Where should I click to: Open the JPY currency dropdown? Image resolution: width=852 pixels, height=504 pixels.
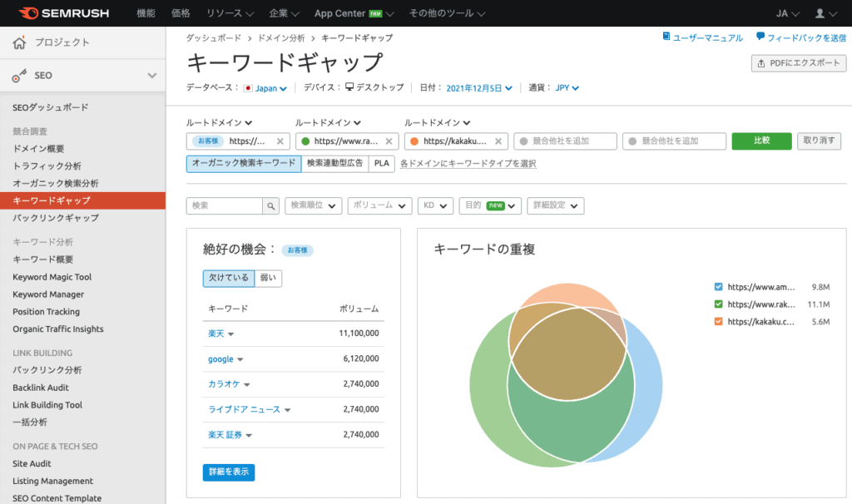567,88
